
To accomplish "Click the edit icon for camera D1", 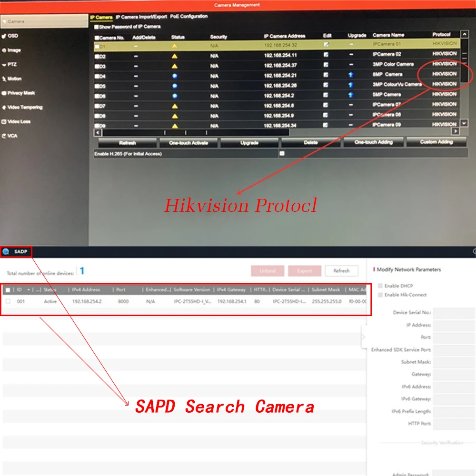I will [326, 45].
